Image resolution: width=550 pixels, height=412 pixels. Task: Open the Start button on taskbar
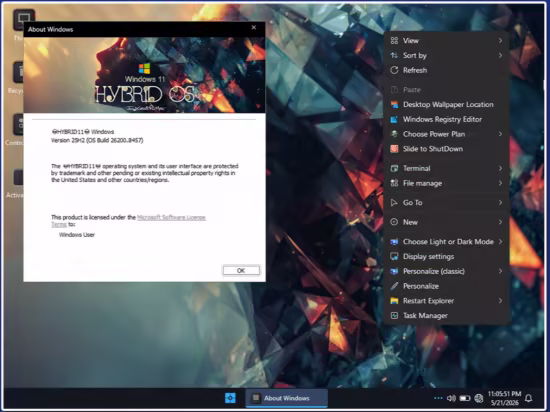[x=230, y=398]
